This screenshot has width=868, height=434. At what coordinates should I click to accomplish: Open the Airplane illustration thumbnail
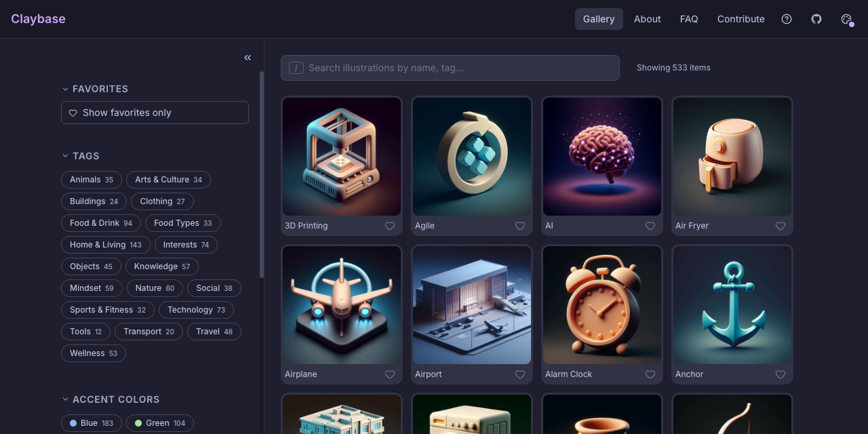[342, 305]
